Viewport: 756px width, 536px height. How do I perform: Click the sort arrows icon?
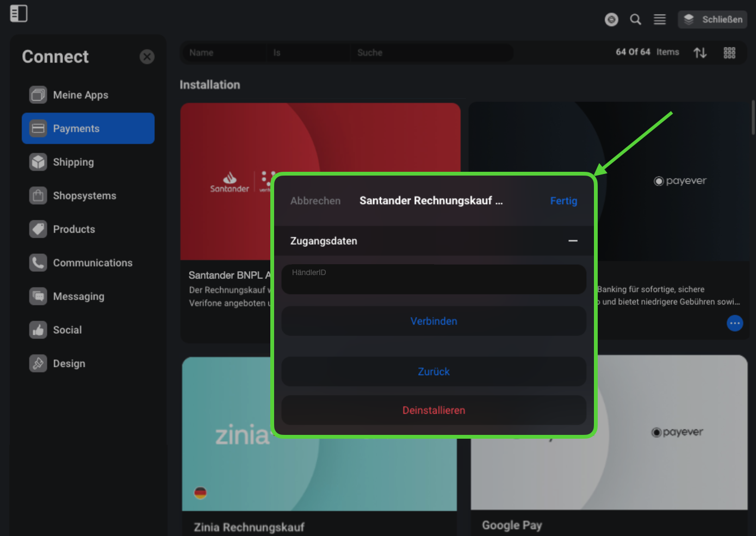click(700, 53)
